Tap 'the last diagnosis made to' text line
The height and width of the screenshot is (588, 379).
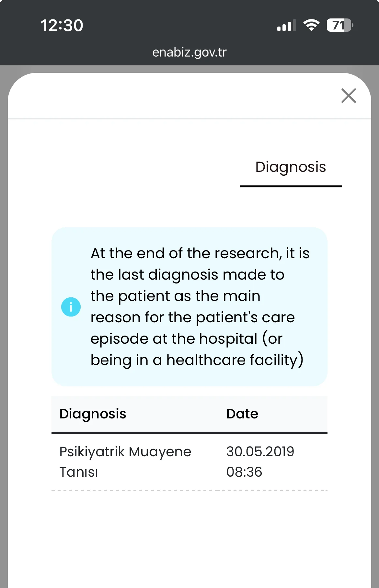coord(187,275)
